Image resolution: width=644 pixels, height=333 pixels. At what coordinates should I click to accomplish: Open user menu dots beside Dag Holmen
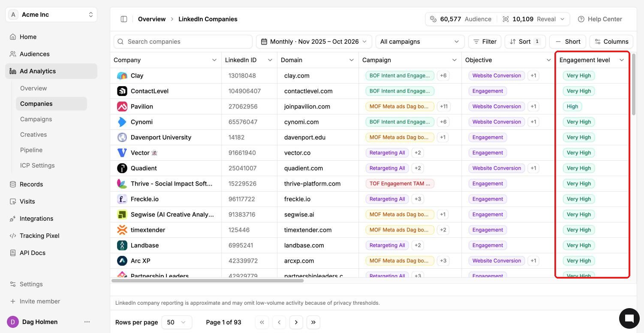pos(87,322)
